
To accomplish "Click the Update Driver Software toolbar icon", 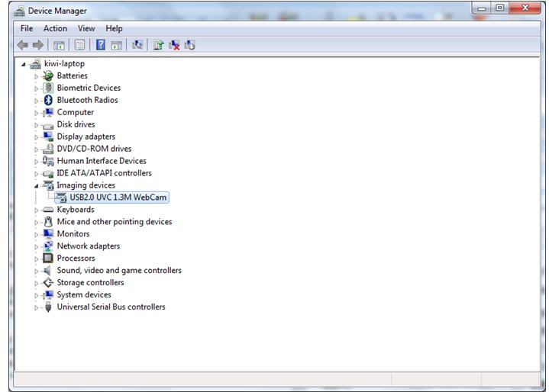I will [158, 45].
